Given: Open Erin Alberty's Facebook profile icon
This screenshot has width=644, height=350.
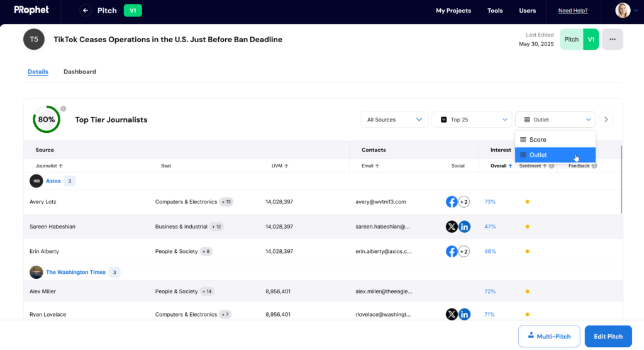Looking at the screenshot, I should [x=452, y=251].
